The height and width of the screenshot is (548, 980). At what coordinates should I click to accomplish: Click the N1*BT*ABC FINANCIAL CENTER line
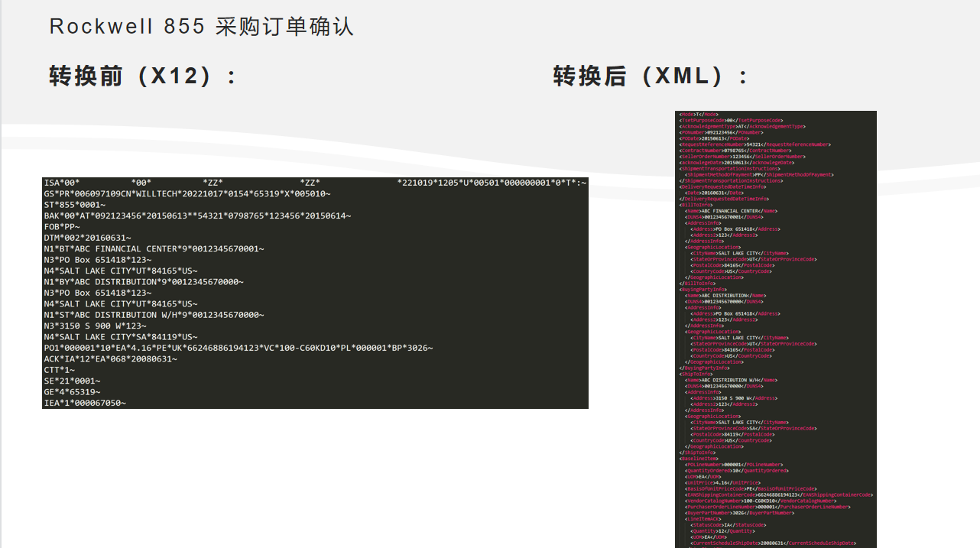pos(154,249)
